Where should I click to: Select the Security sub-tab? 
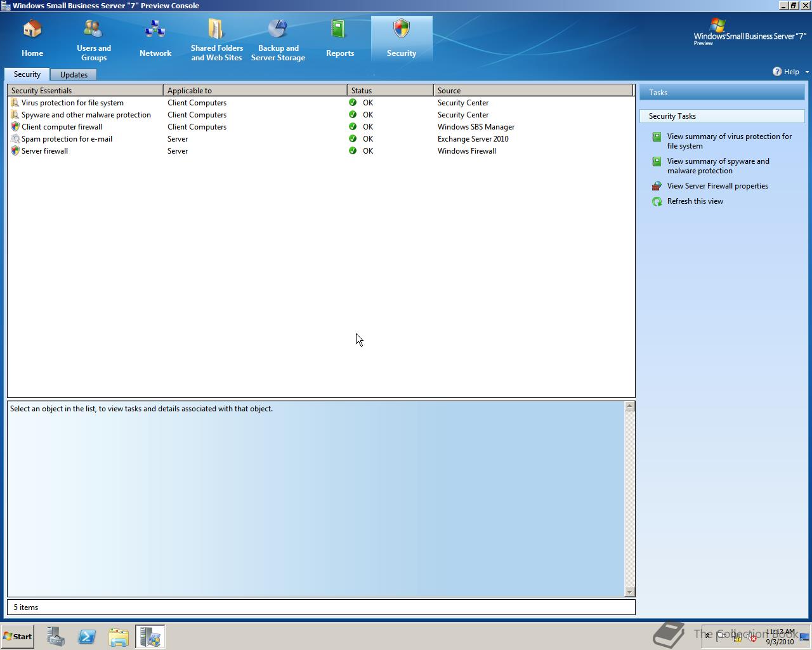pos(27,74)
